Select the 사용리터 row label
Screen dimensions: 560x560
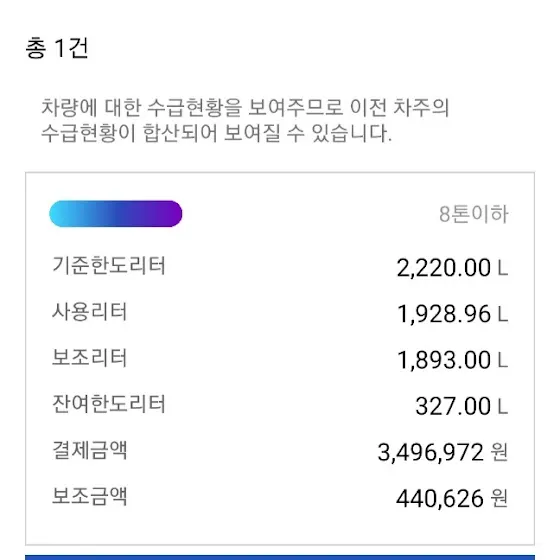click(x=90, y=311)
